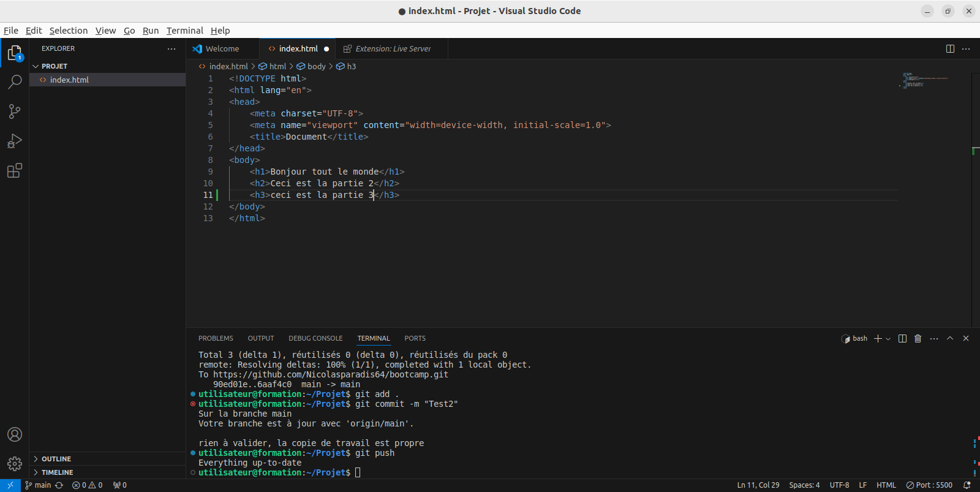Click the editor vertical scrollbar

[976, 200]
